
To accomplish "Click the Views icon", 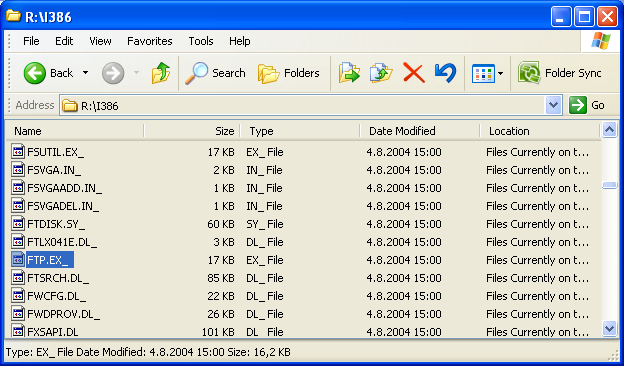I will point(483,73).
